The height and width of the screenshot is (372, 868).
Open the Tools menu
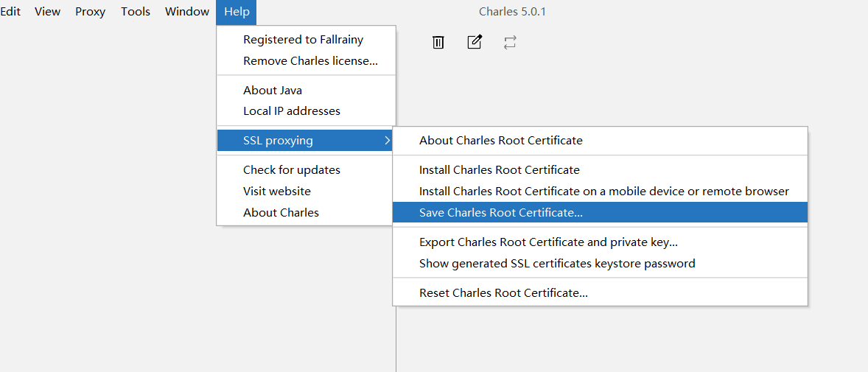point(136,12)
